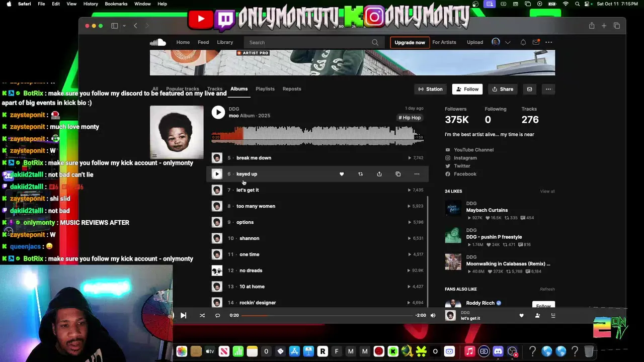Open the notifications bell

[523, 42]
